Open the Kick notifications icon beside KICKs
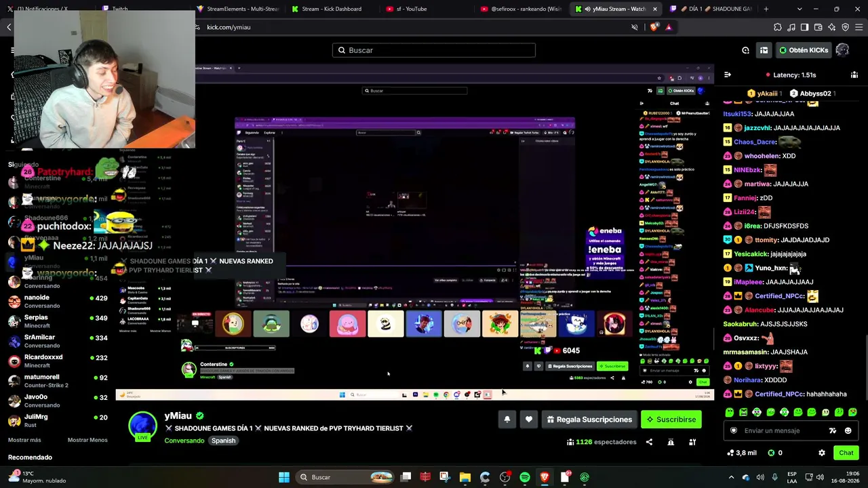Image resolution: width=868 pixels, height=488 pixels. [745, 50]
